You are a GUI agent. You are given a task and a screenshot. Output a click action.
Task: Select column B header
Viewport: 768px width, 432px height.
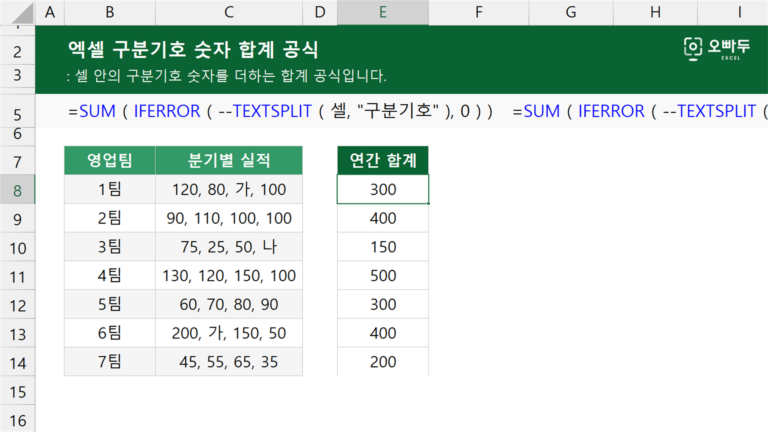pyautogui.click(x=110, y=12)
